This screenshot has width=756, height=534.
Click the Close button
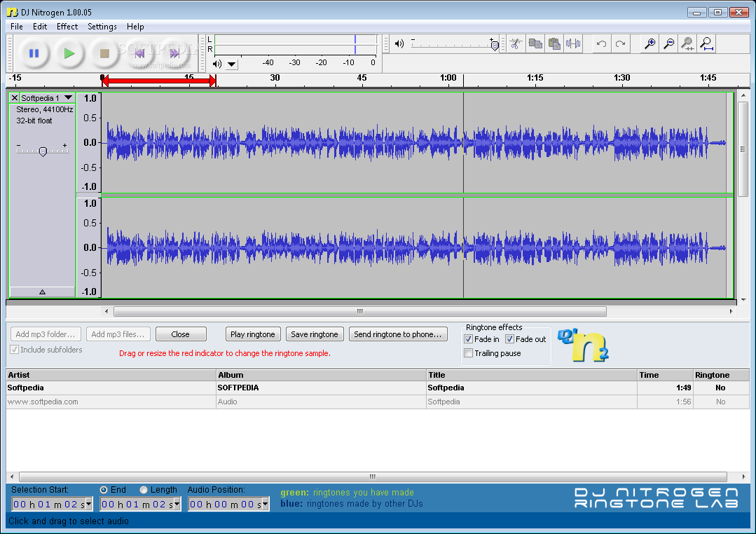181,334
